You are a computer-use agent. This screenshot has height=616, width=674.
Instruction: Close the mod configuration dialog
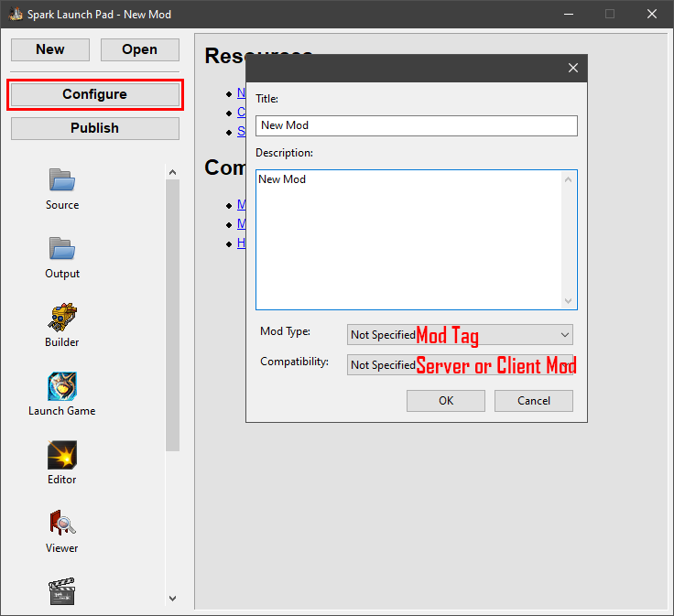572,68
